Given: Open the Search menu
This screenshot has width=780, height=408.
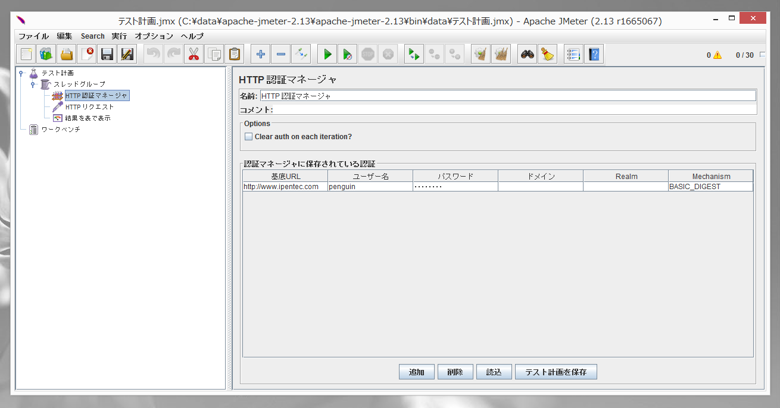Looking at the screenshot, I should (93, 36).
